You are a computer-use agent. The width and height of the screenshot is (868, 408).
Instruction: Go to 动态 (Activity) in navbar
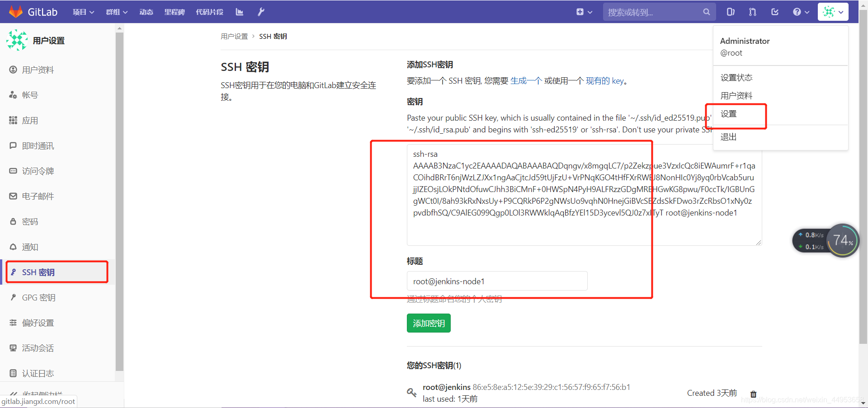click(146, 12)
